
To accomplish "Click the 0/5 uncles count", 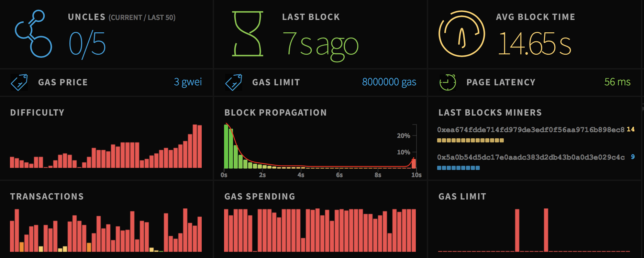I will [x=87, y=44].
